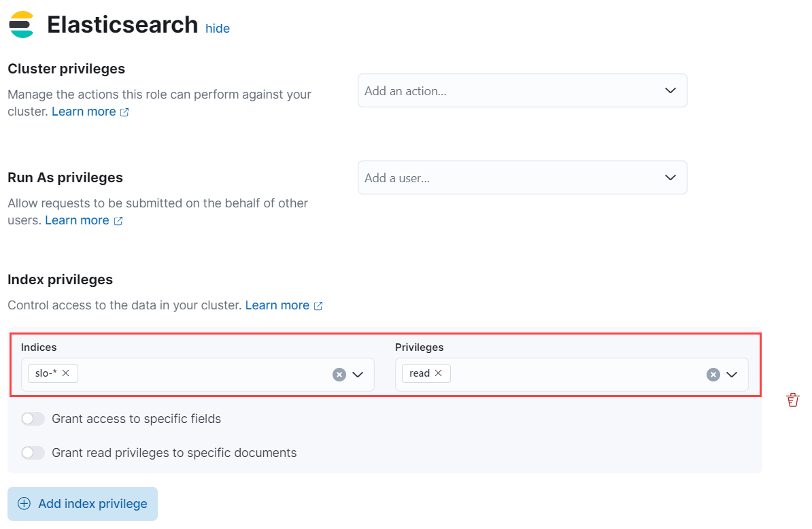The width and height of the screenshot is (812, 529).
Task: Open the cluster privileges Add an action dropdown
Action: point(670,90)
